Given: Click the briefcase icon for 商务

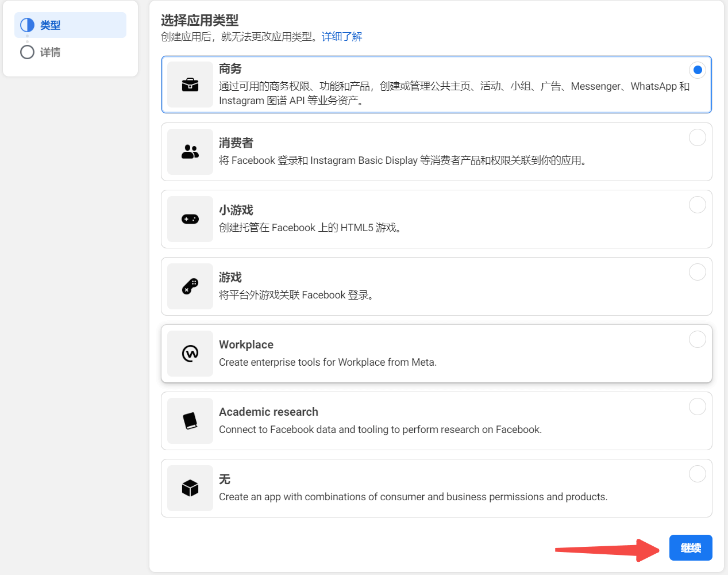Looking at the screenshot, I should [190, 85].
